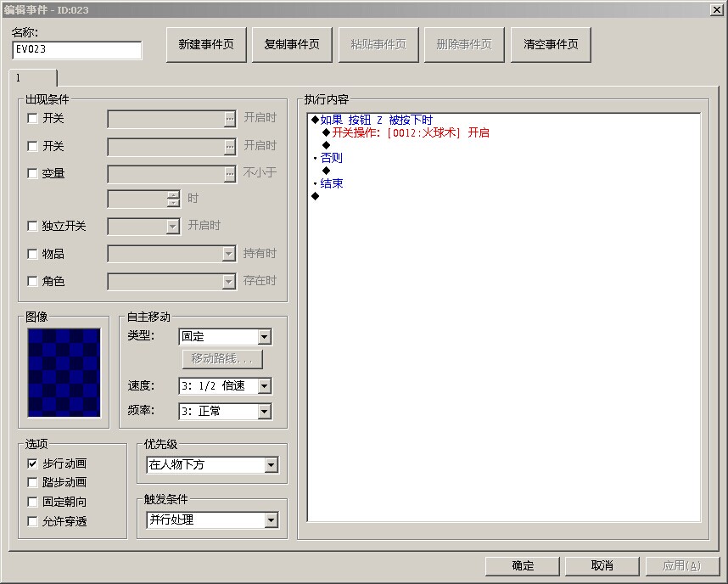Image resolution: width=728 pixels, height=584 pixels.
Task: Enable the first 开关 condition checkbox
Action: pyautogui.click(x=32, y=119)
